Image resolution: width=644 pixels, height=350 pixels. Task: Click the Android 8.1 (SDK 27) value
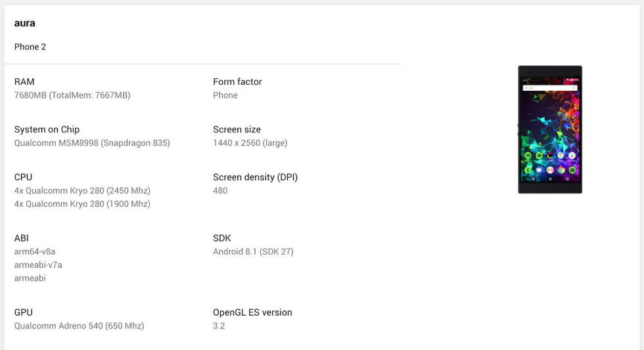click(253, 251)
